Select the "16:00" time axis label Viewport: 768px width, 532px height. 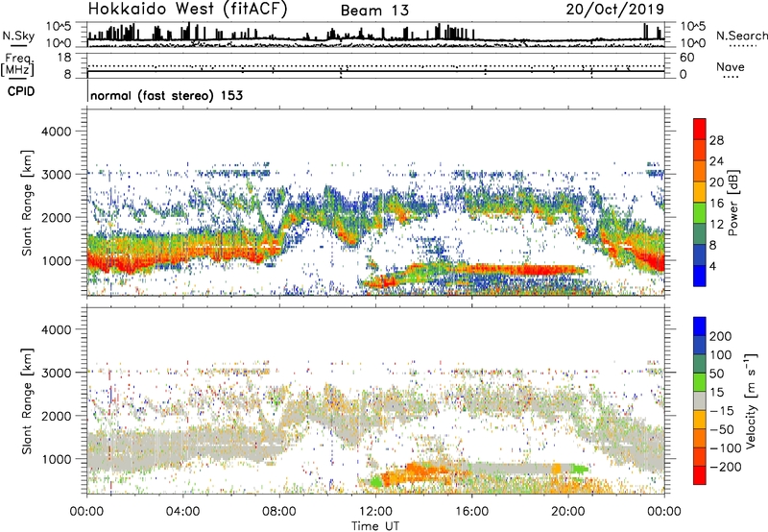pos(471,512)
